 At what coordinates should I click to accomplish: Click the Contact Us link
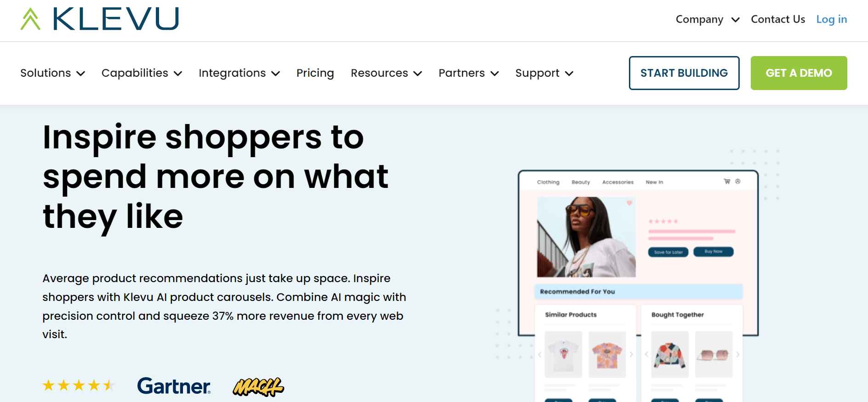click(778, 19)
